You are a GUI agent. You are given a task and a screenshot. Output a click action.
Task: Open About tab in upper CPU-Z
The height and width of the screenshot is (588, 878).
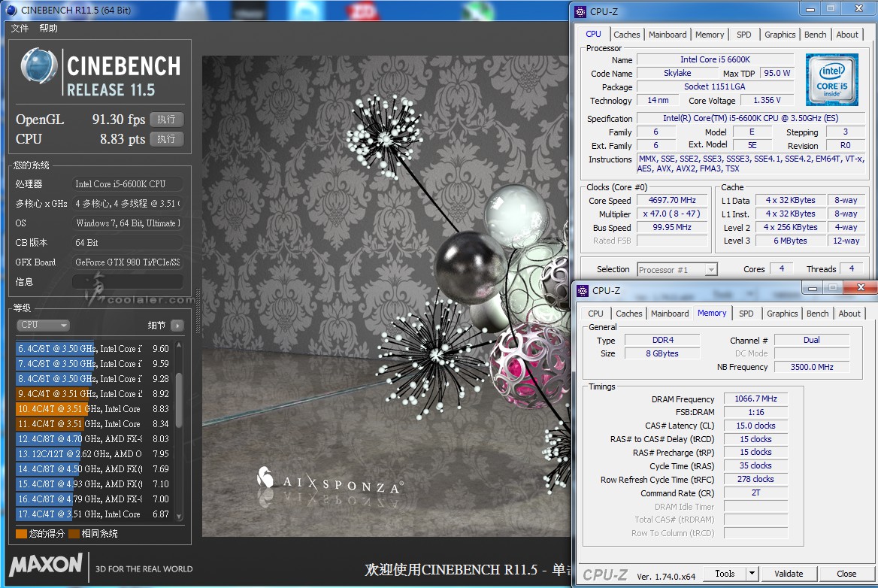coord(847,35)
